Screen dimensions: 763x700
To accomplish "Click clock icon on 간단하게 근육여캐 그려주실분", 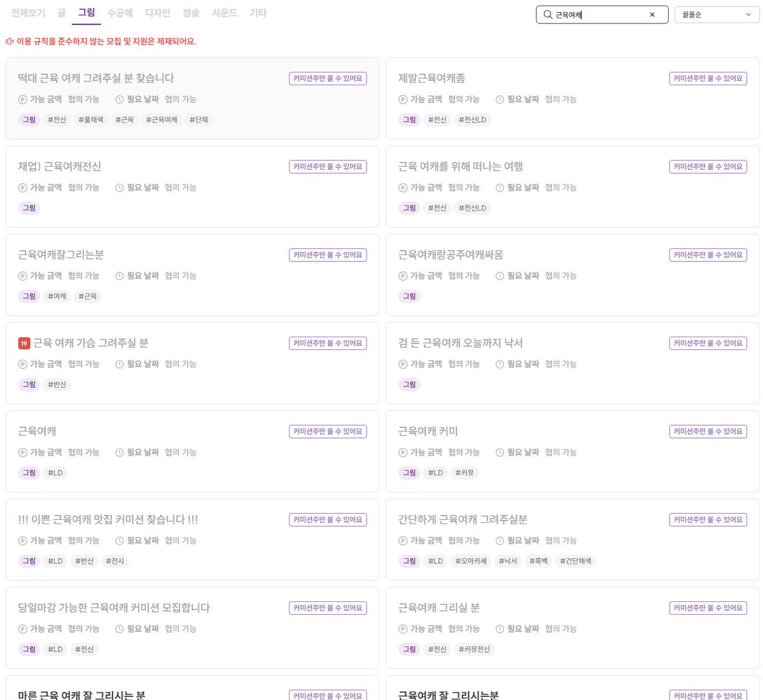I will (500, 541).
